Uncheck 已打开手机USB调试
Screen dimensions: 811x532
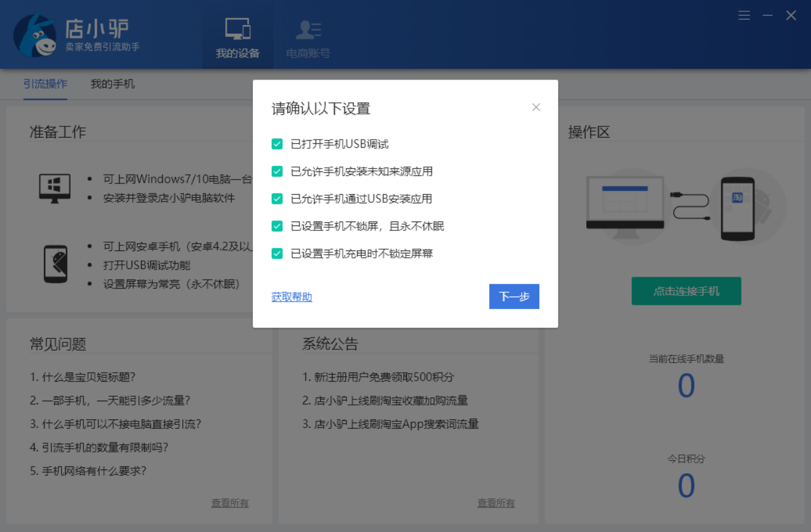(277, 143)
